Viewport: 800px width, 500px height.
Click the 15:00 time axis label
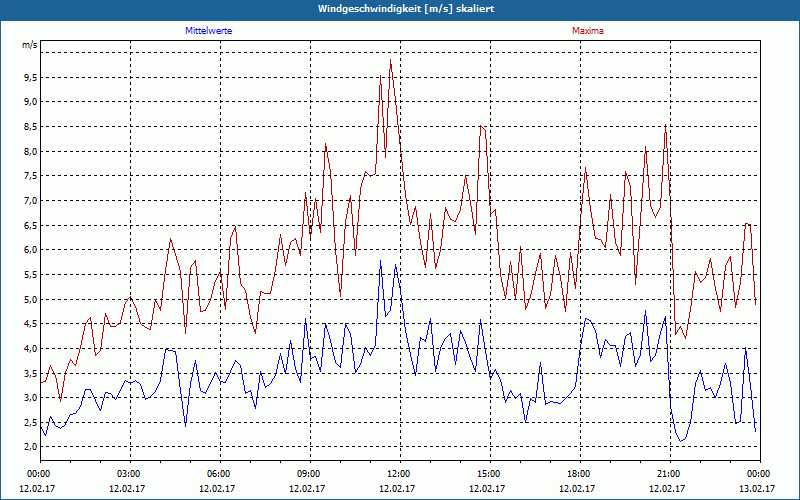[490, 474]
